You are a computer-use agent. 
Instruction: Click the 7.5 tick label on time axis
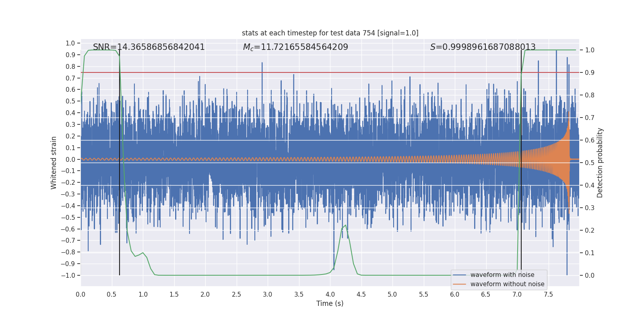548,295
